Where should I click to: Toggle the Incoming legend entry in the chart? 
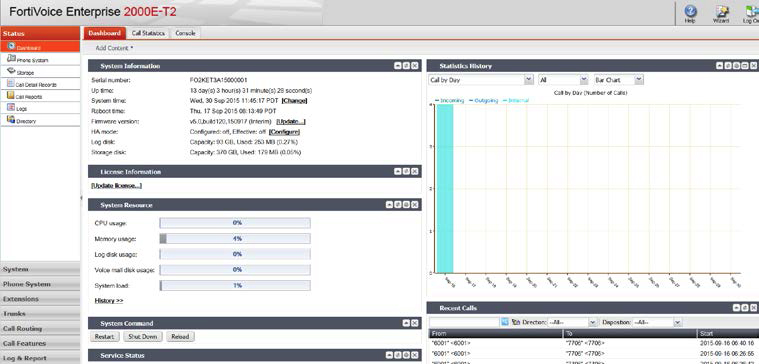(x=449, y=100)
